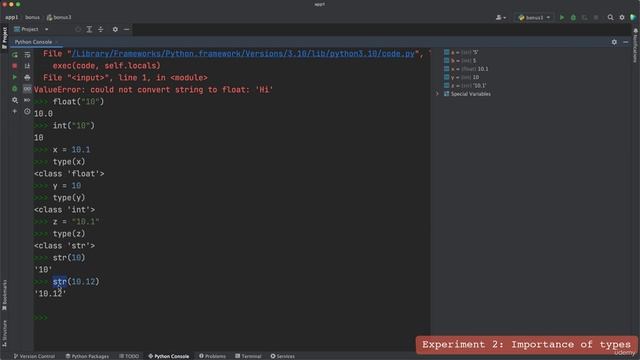This screenshot has width=640, height=360.
Task: Switch to Version Control tool window
Action: [34, 356]
